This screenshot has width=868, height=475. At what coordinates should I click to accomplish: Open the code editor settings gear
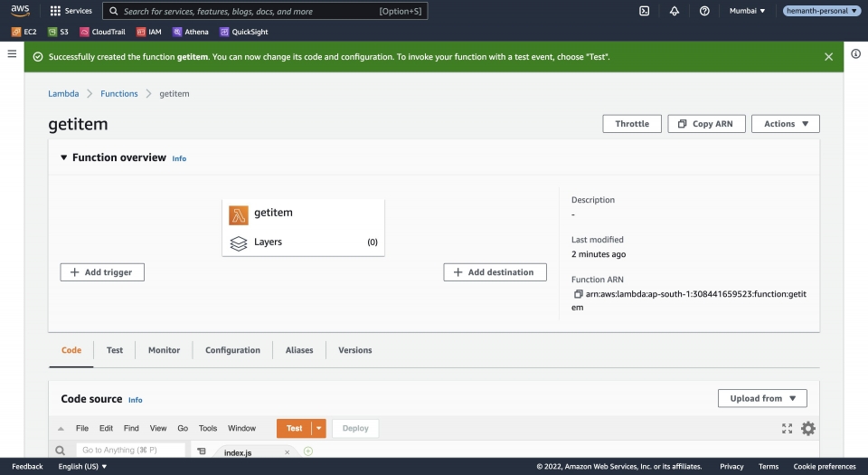tap(807, 429)
